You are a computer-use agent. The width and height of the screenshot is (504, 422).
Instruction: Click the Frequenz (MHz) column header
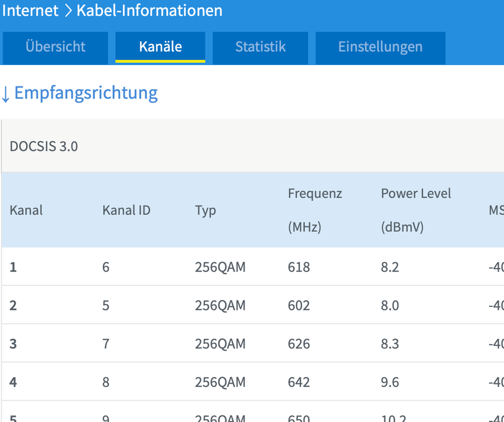315,210
